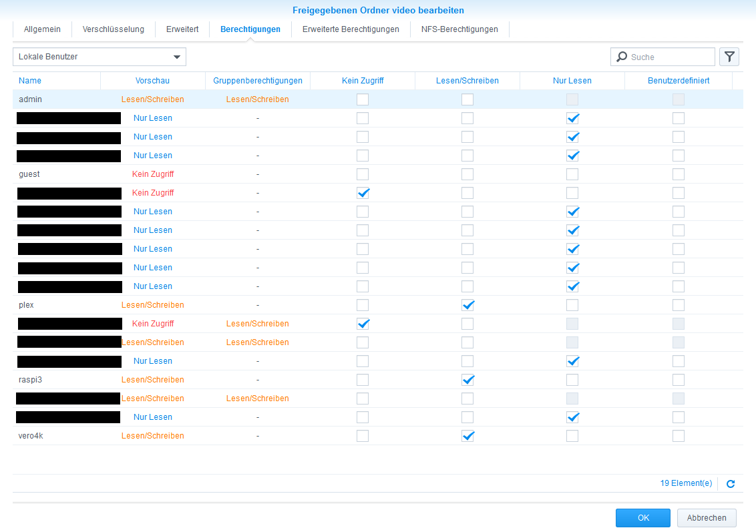This screenshot has height=532, width=756.
Task: Check Lesen/Schreiben for admin
Action: (x=467, y=99)
